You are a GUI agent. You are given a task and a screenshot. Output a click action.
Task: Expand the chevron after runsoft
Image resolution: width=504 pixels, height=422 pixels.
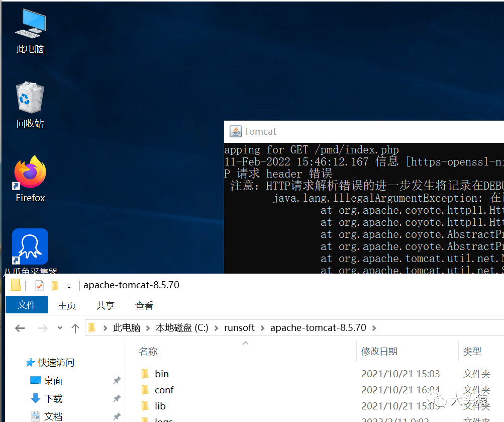[263, 328]
